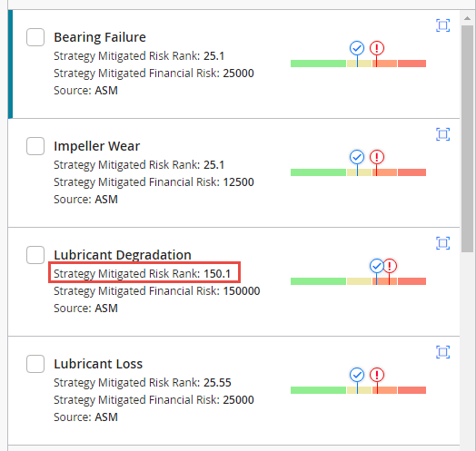Open the Lubricant Degradation expand-view icon
The image size is (476, 451).
point(443,243)
